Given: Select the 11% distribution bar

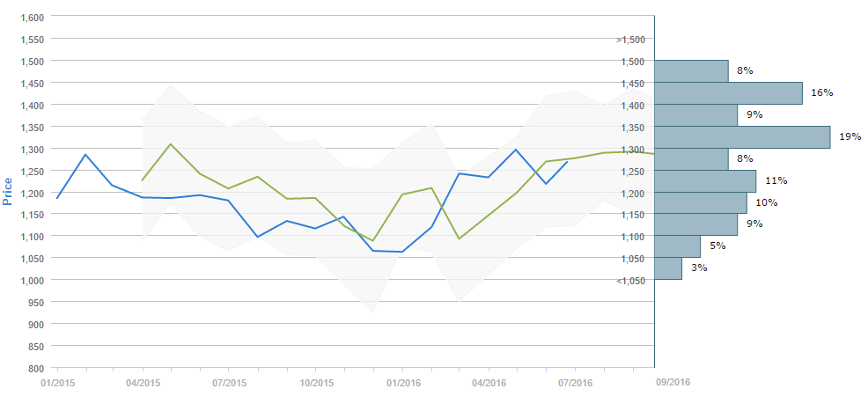Looking at the screenshot, I should (x=705, y=180).
